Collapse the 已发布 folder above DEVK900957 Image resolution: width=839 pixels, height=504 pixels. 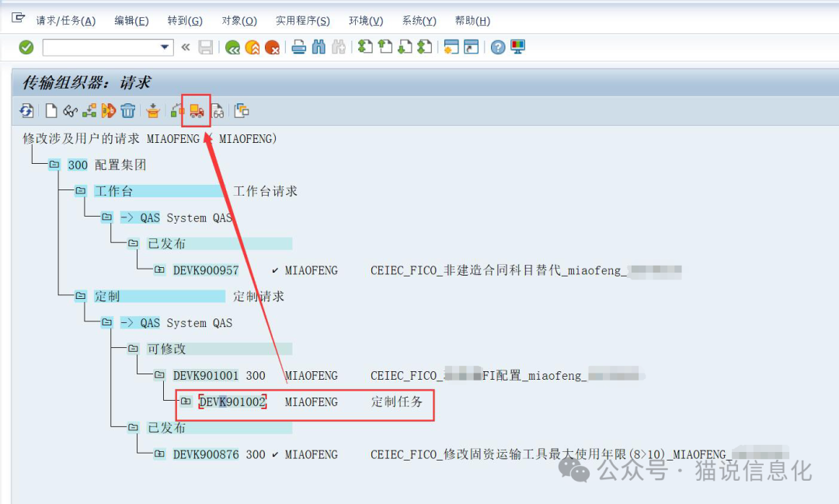point(134,243)
